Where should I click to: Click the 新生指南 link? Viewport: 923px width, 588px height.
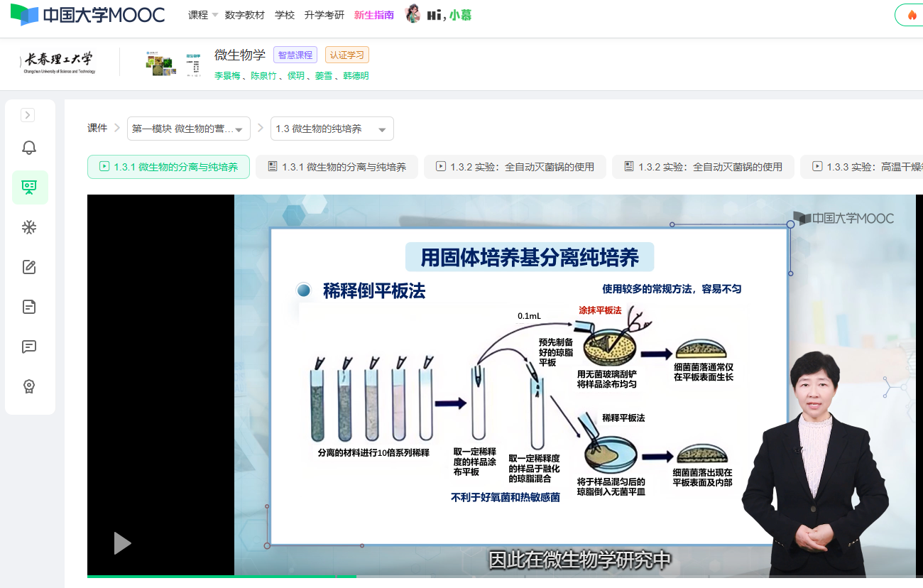[x=374, y=15]
